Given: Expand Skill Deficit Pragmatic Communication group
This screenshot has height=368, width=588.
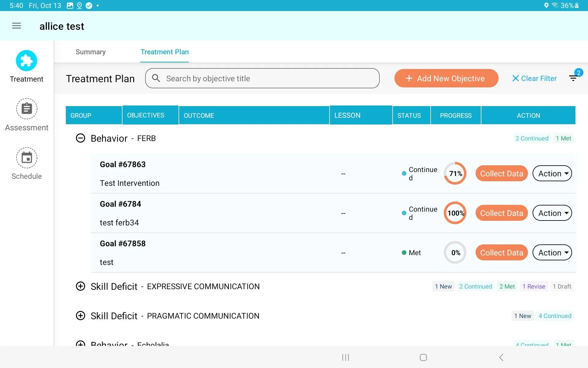Looking at the screenshot, I should tap(81, 316).
